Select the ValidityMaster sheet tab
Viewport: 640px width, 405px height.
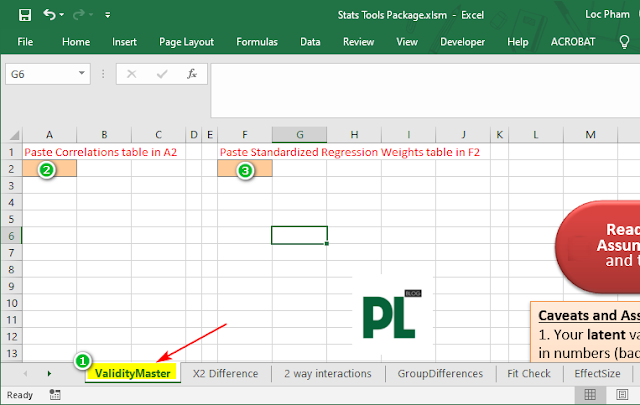click(133, 373)
